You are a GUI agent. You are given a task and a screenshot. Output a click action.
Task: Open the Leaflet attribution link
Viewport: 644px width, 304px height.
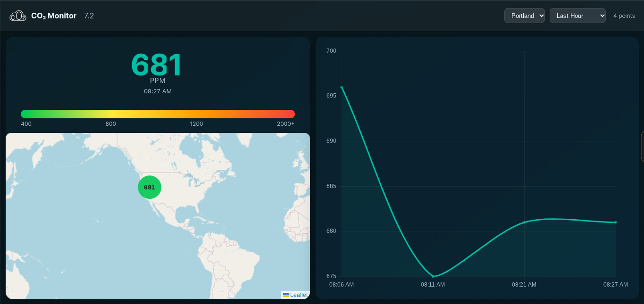[x=299, y=295]
